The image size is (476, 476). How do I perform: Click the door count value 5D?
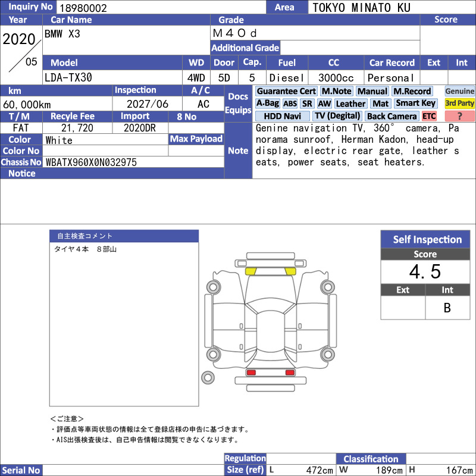[x=224, y=78]
